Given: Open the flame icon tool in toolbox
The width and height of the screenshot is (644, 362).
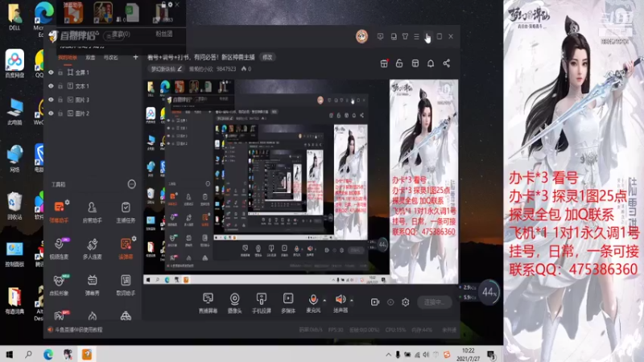Looking at the screenshot, I should pyautogui.click(x=92, y=315).
